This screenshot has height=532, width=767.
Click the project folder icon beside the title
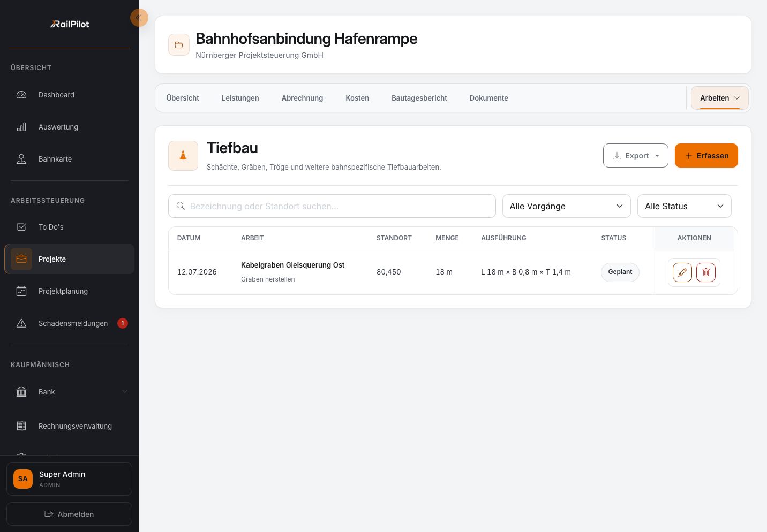179,45
